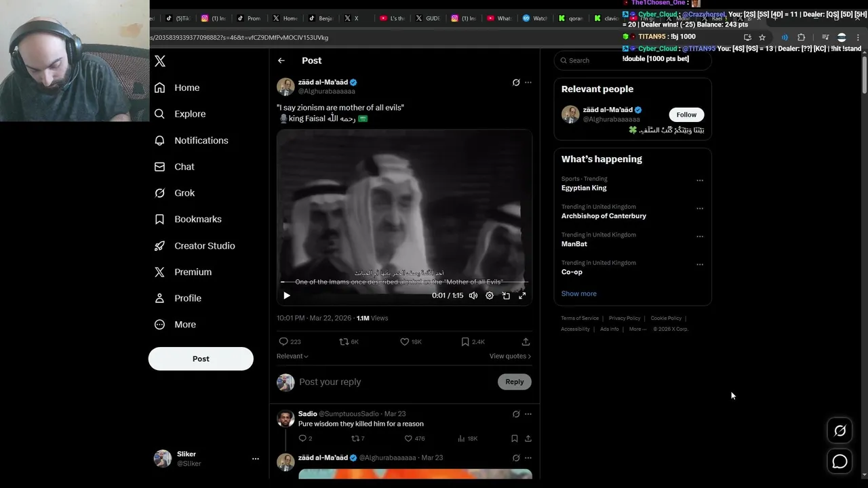Open View quotes link

click(510, 356)
